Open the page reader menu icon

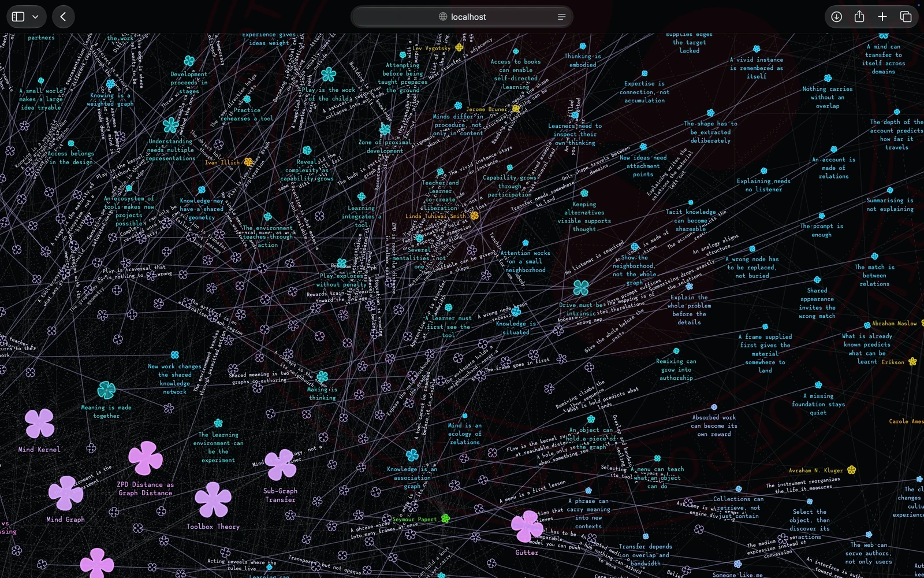click(561, 17)
